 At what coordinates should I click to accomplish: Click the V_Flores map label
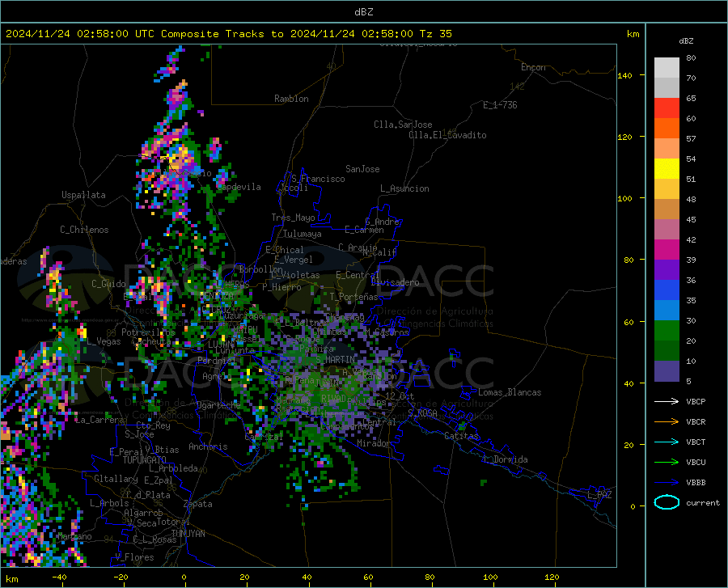tap(134, 557)
